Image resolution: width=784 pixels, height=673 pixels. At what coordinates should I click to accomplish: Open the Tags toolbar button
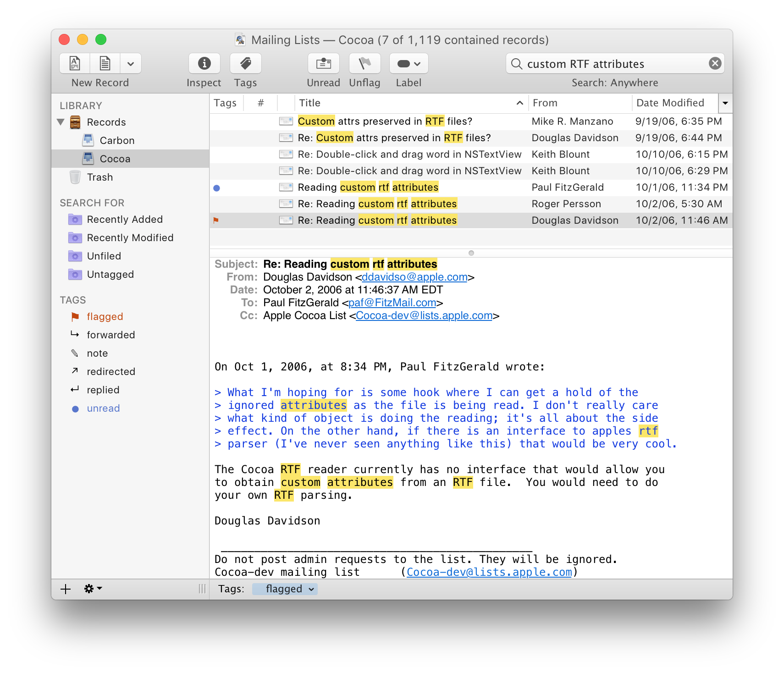(245, 63)
